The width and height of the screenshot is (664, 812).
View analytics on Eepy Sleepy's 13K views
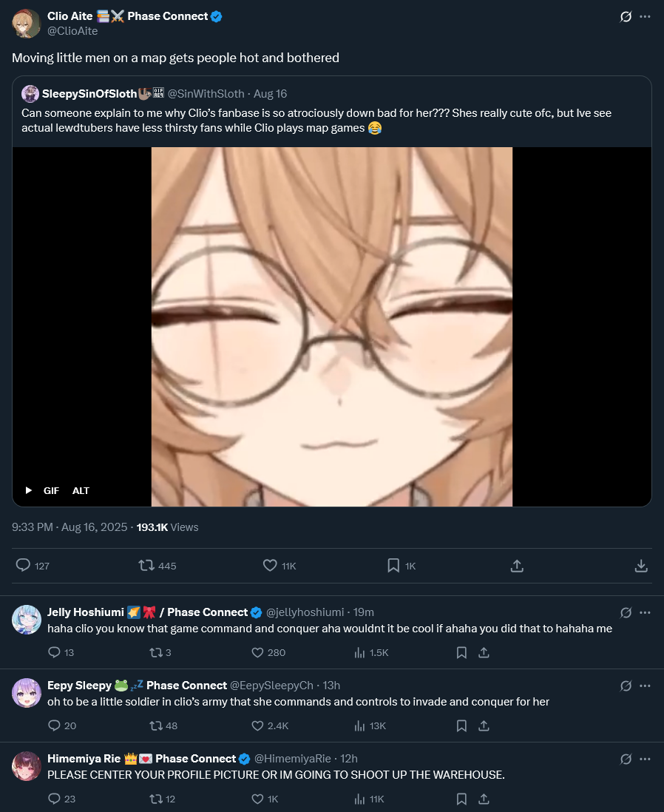[370, 725]
